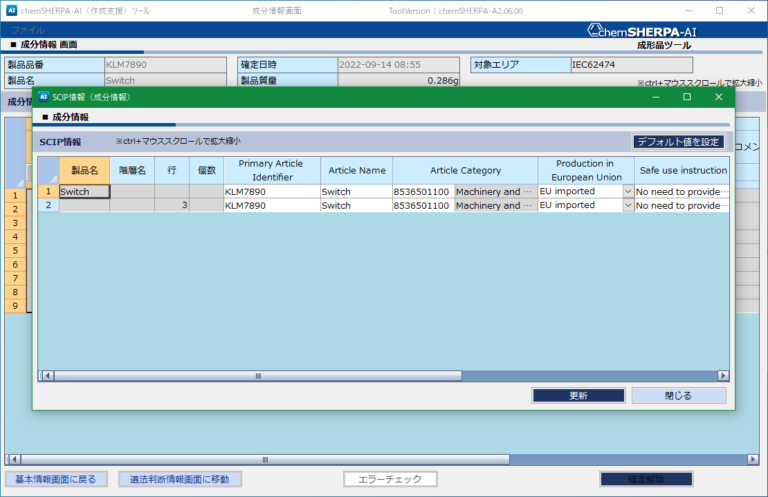Viewport: 768px width, 497px height.
Task: Close the SCIP情報 dialog with X
Action: tap(718, 97)
